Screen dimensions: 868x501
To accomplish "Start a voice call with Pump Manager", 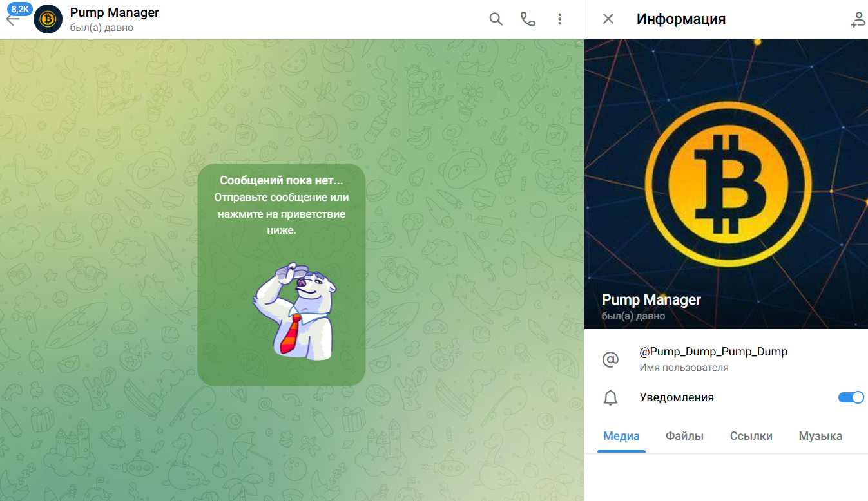I will tap(528, 19).
